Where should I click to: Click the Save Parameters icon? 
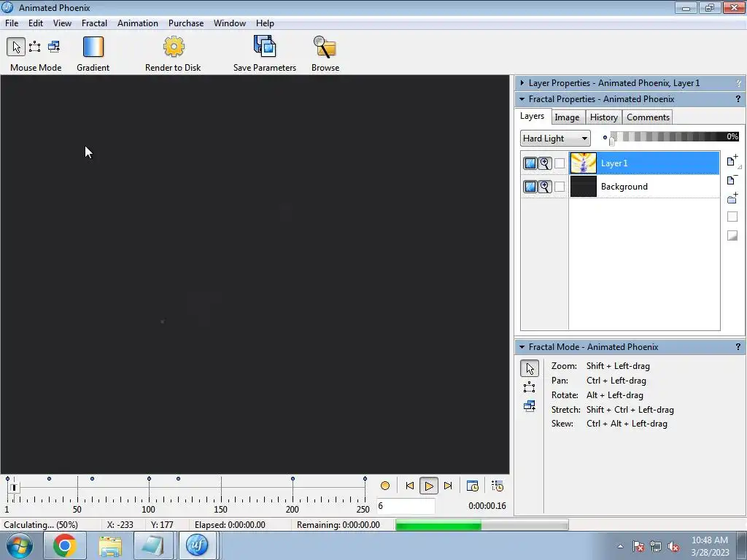[x=265, y=46]
